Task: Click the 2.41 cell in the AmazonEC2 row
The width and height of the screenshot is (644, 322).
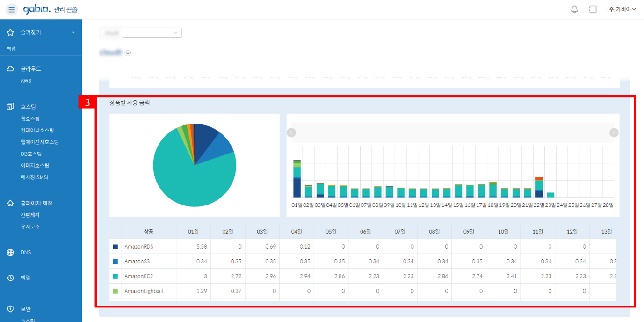Action: 504,277
